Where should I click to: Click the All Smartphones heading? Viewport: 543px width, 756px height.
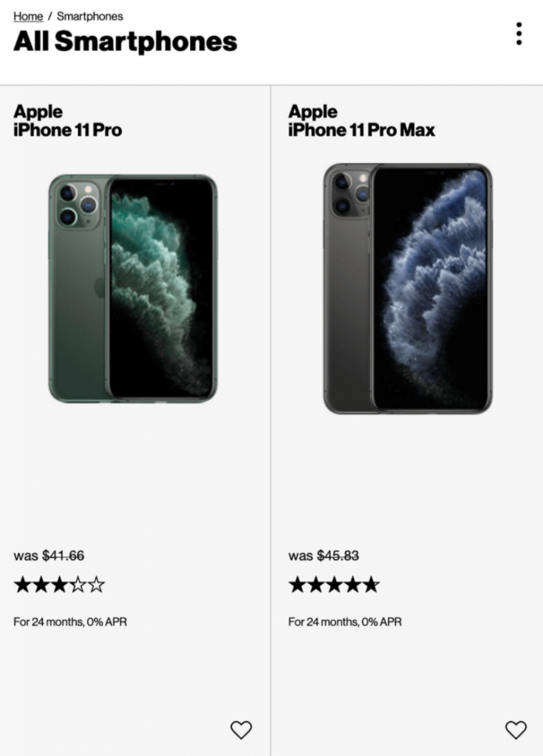point(126,41)
